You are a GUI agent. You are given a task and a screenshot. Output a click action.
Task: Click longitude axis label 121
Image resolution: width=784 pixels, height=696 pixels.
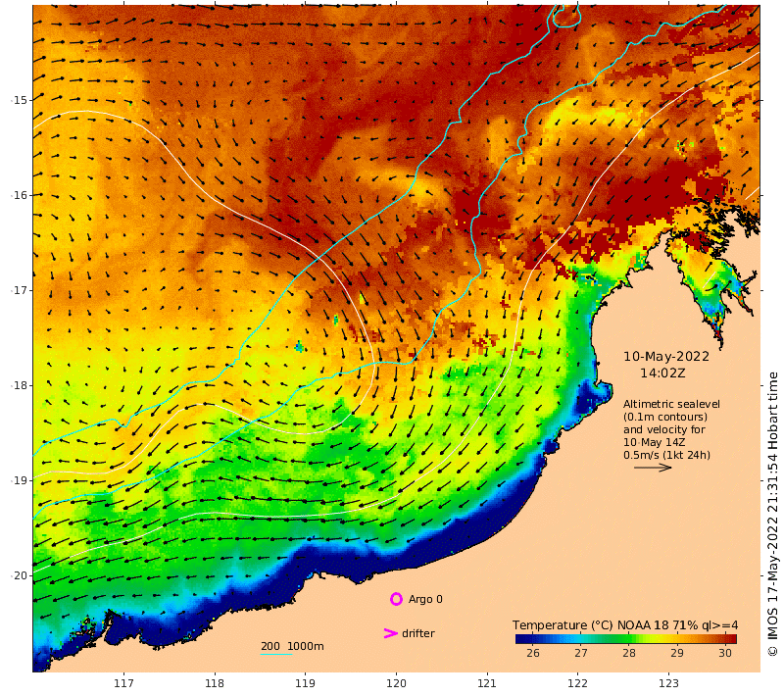click(486, 683)
